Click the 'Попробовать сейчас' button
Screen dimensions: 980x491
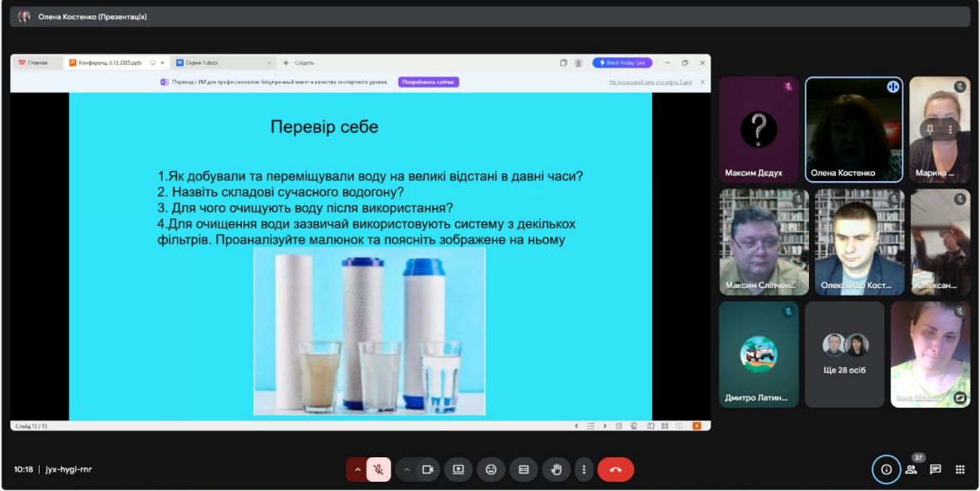(x=428, y=82)
